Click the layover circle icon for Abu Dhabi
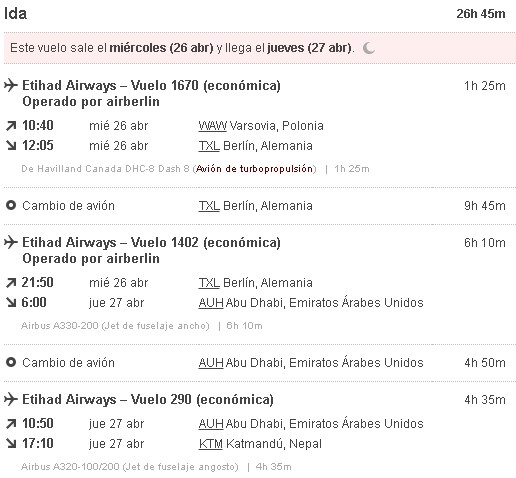The width and height of the screenshot is (516, 478). [x=11, y=362]
